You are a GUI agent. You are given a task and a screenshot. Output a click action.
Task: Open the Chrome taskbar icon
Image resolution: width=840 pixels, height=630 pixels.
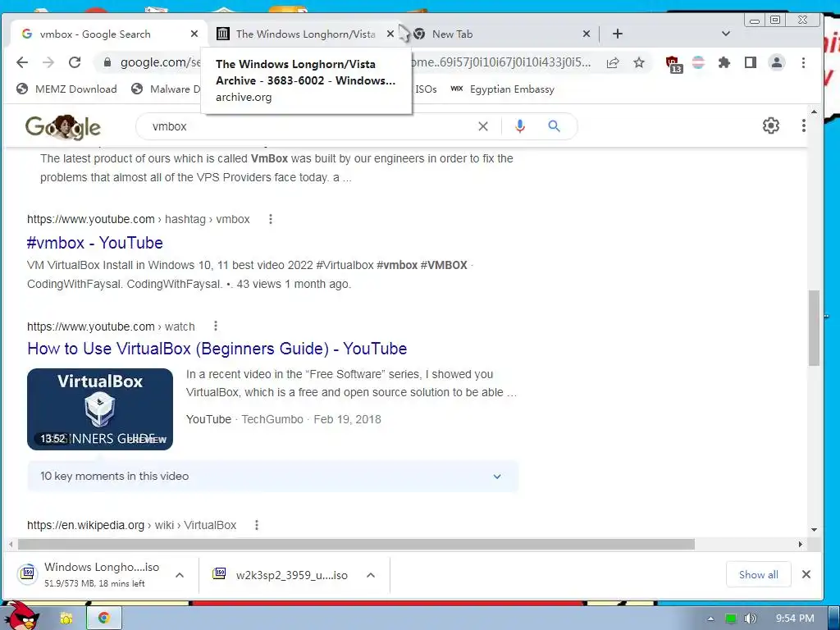pyautogui.click(x=103, y=619)
